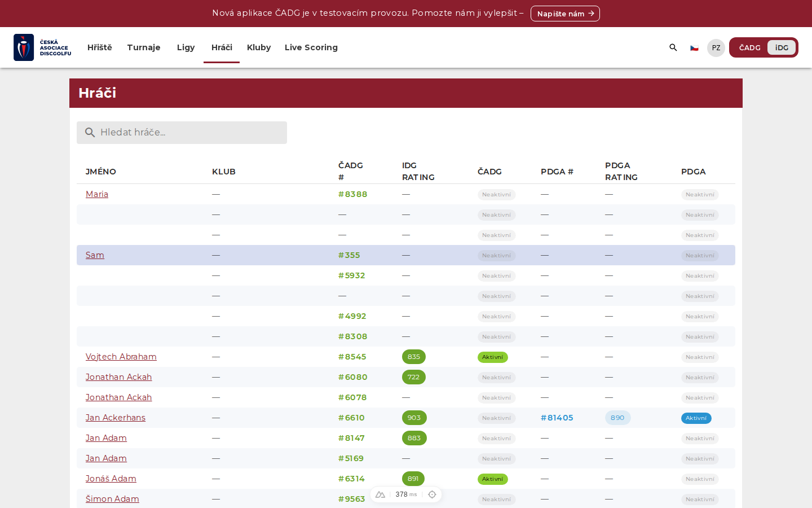Viewport: 812px width, 508px height.
Task: Click the 903 iDG rating badge
Action: 414,418
